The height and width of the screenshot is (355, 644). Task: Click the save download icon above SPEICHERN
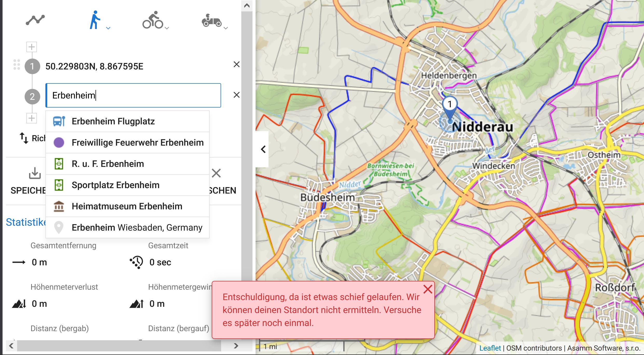click(x=35, y=173)
